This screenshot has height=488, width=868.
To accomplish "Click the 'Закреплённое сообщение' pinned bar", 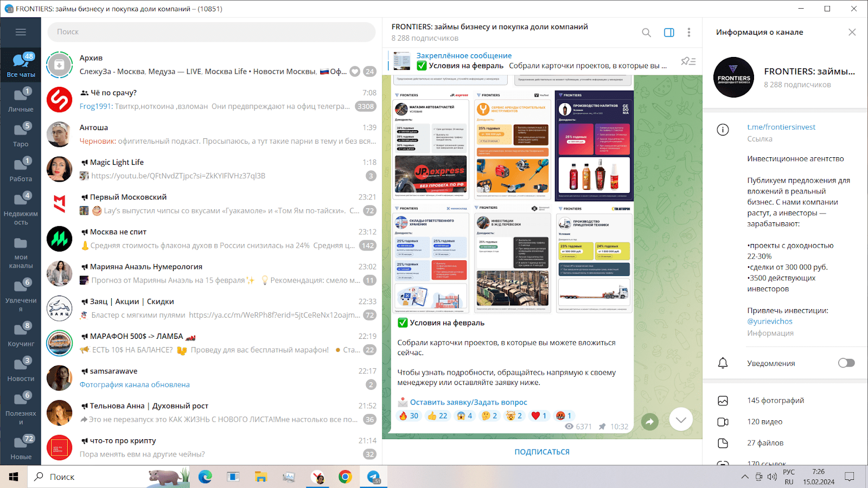I will (532, 61).
